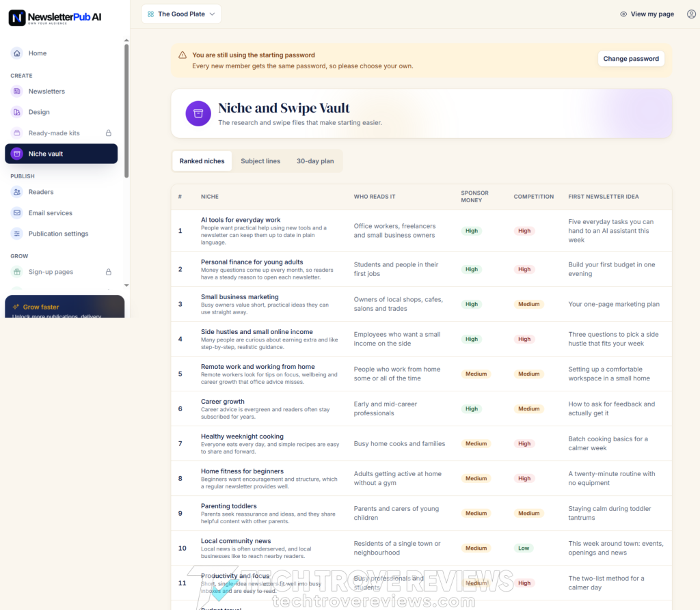Open Email services in the sidebar

(x=61, y=213)
